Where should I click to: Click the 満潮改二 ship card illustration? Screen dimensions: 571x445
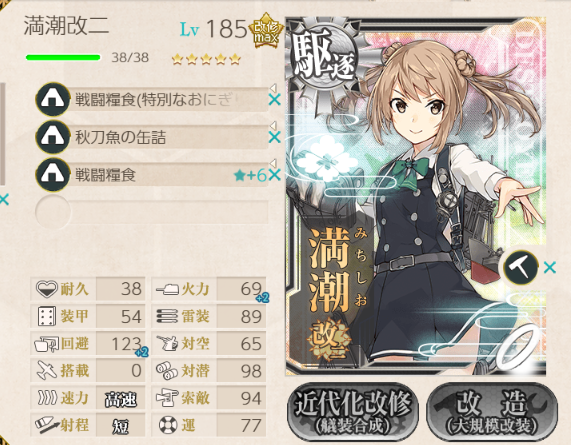pos(416,196)
